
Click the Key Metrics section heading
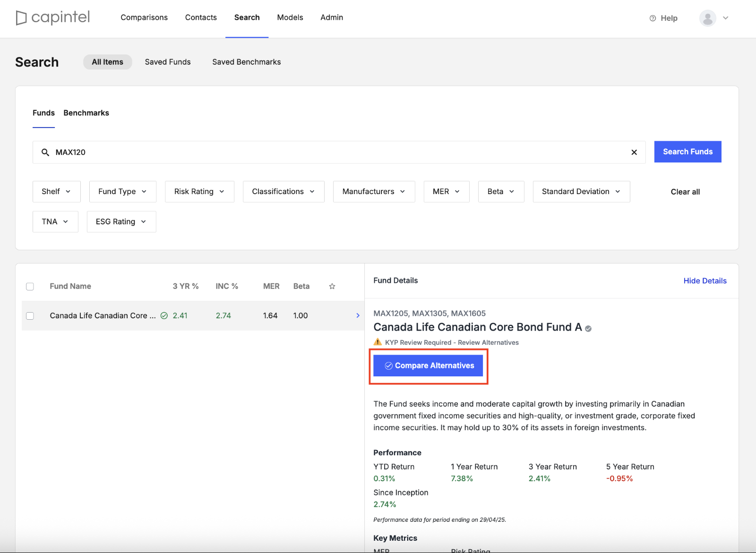395,538
